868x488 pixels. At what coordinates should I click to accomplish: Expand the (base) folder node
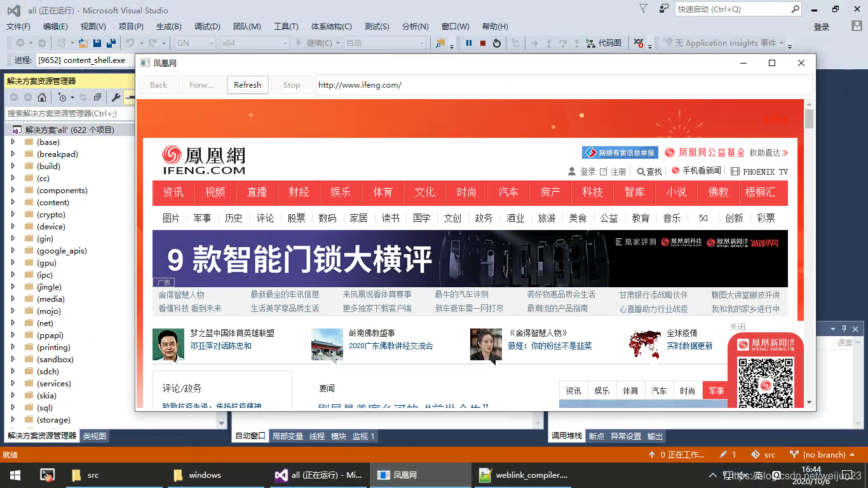coord(13,142)
